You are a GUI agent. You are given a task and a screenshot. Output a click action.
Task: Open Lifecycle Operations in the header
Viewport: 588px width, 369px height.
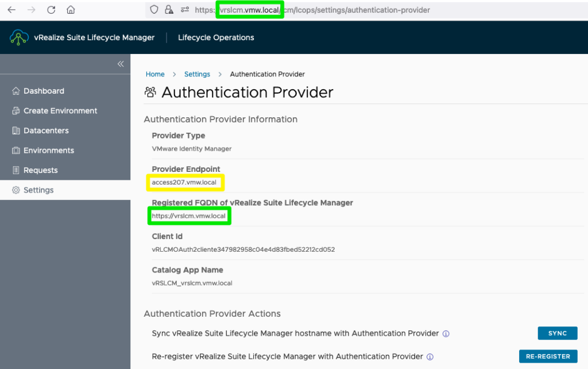pyautogui.click(x=216, y=37)
